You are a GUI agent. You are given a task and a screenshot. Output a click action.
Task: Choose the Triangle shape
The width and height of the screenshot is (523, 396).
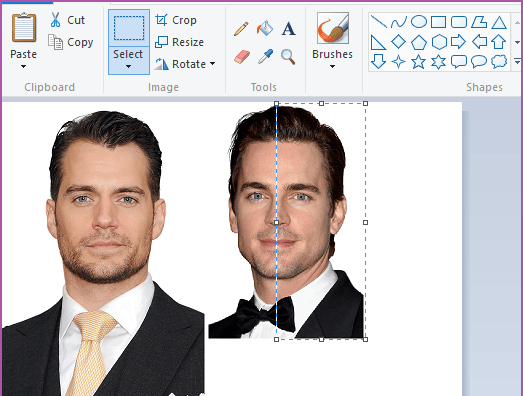(499, 22)
